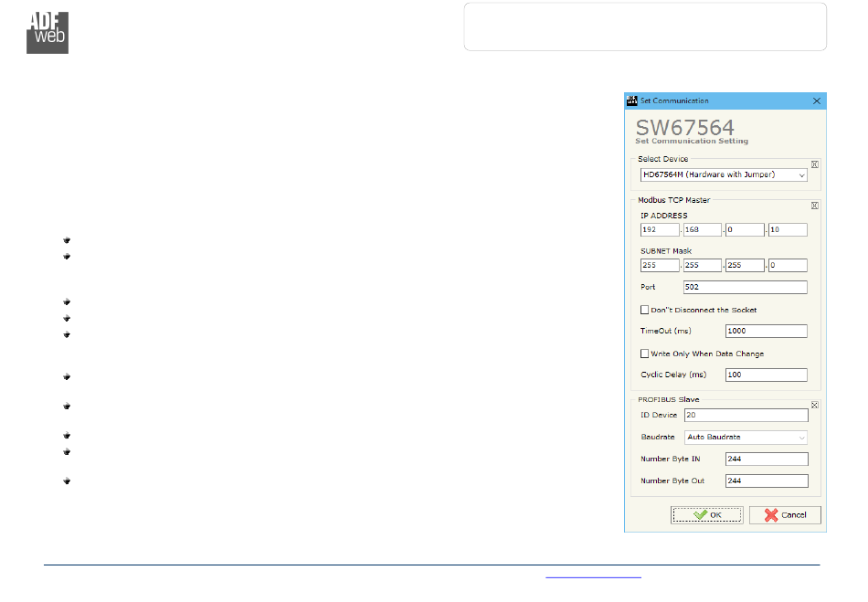Open the Select Device dropdown HD67564M
The width and height of the screenshot is (868, 602).
[724, 174]
